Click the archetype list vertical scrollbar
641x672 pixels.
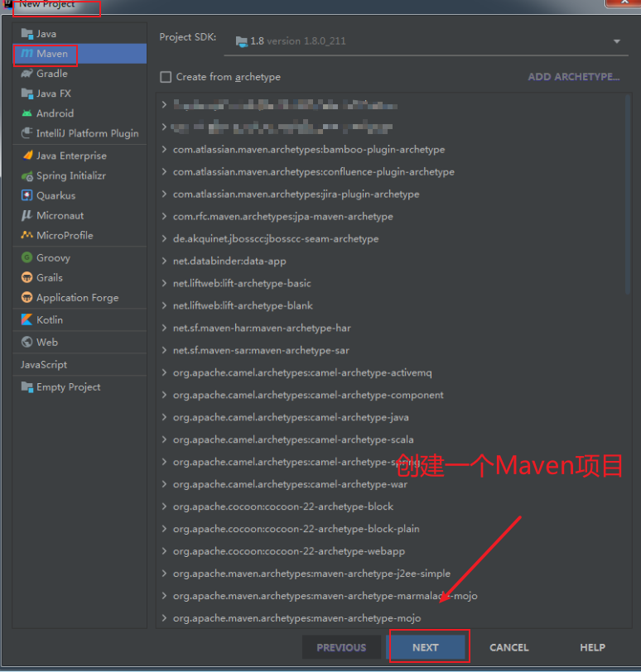(x=628, y=195)
